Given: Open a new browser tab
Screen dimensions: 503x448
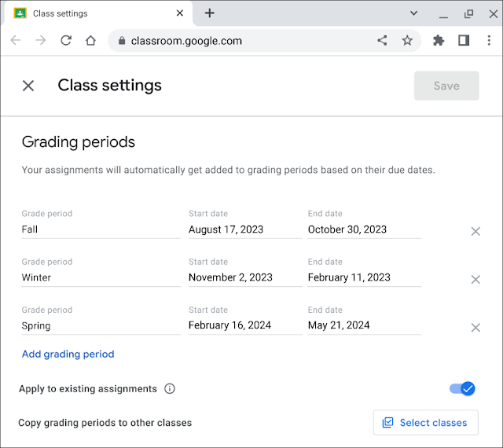Looking at the screenshot, I should tap(209, 13).
